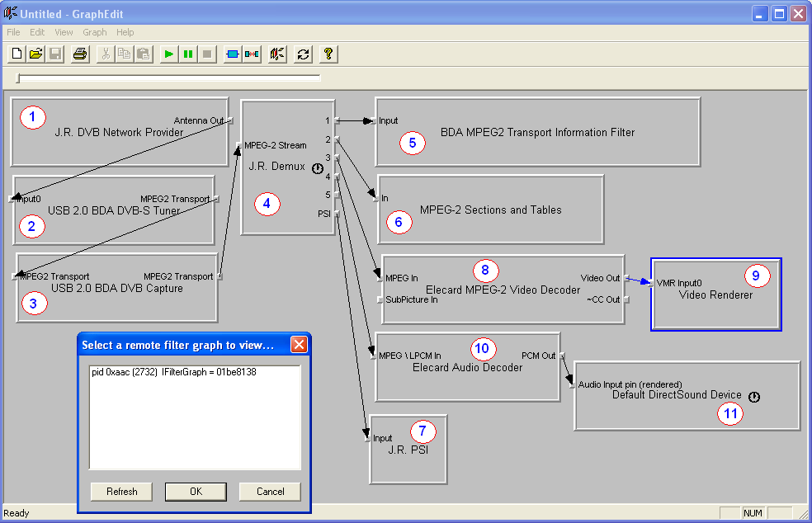The height and width of the screenshot is (523, 812).
Task: Click the Connect to Remote Graph icon
Action: (277, 54)
